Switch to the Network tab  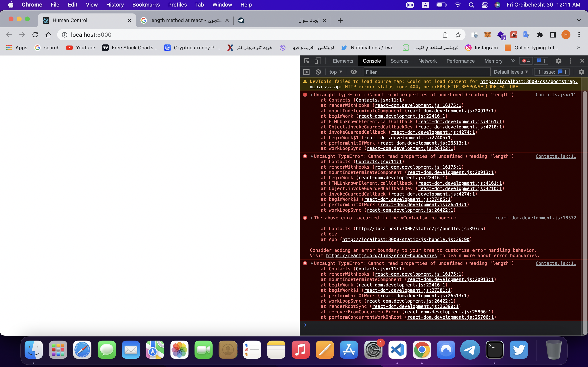(x=427, y=61)
